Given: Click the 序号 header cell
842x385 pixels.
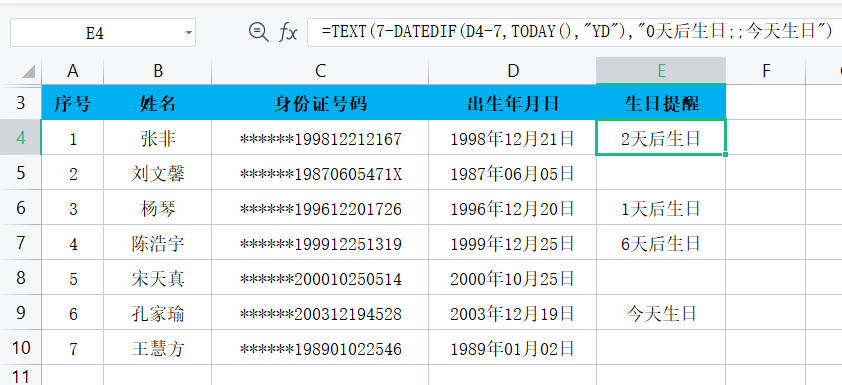Looking at the screenshot, I should [x=73, y=102].
